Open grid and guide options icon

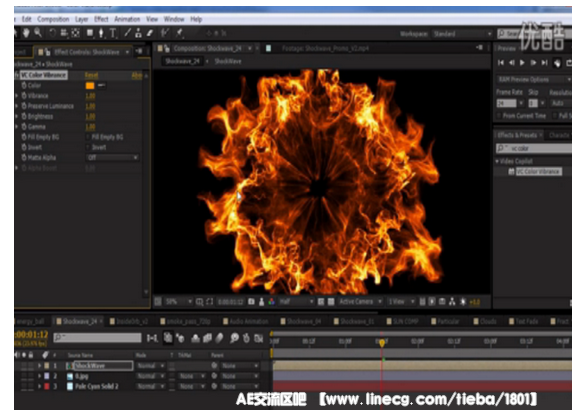click(x=200, y=302)
